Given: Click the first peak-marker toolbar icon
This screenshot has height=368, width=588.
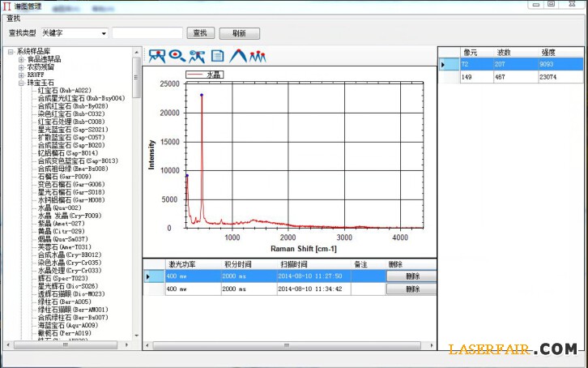Looking at the screenshot, I should tap(157, 55).
